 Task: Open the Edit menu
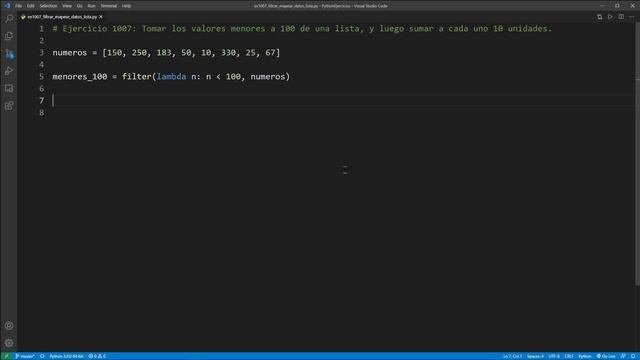pos(31,6)
